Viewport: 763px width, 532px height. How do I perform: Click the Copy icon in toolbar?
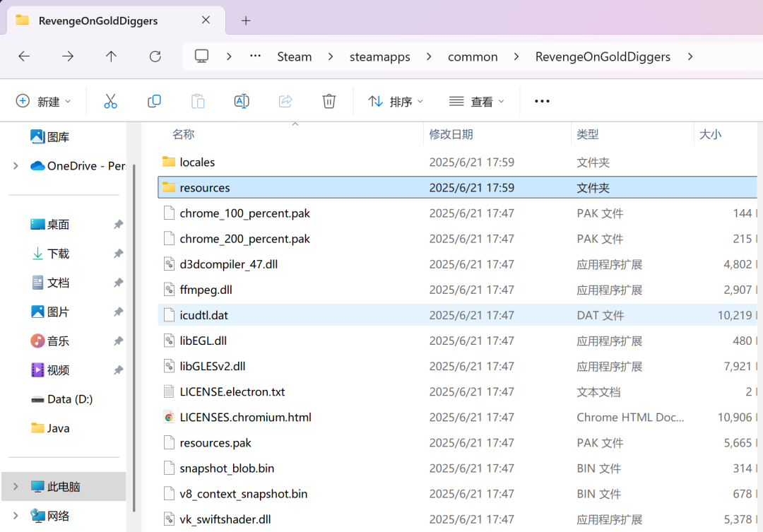(154, 101)
